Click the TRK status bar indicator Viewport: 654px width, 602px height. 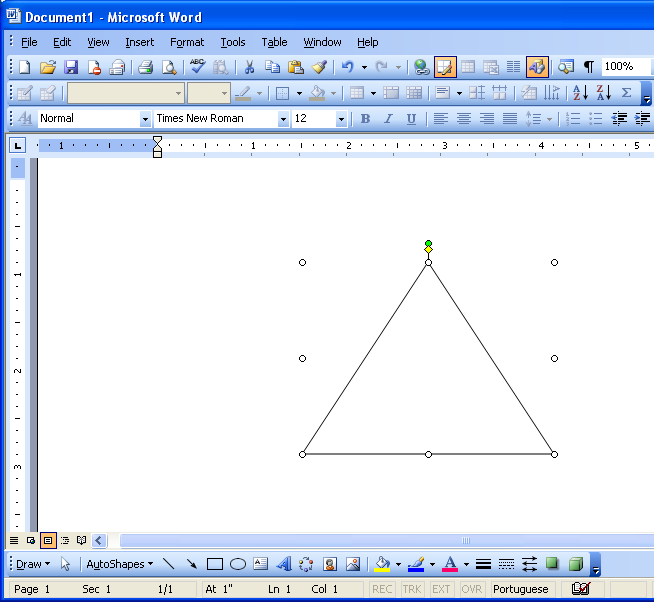point(412,589)
